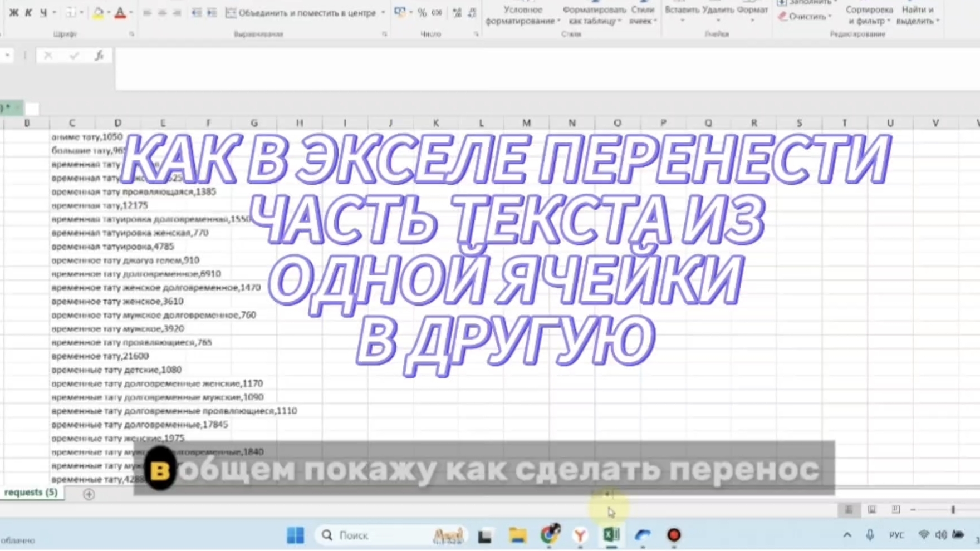Image resolution: width=980 pixels, height=551 pixels.
Task: Click the fx insert function icon
Action: point(99,56)
